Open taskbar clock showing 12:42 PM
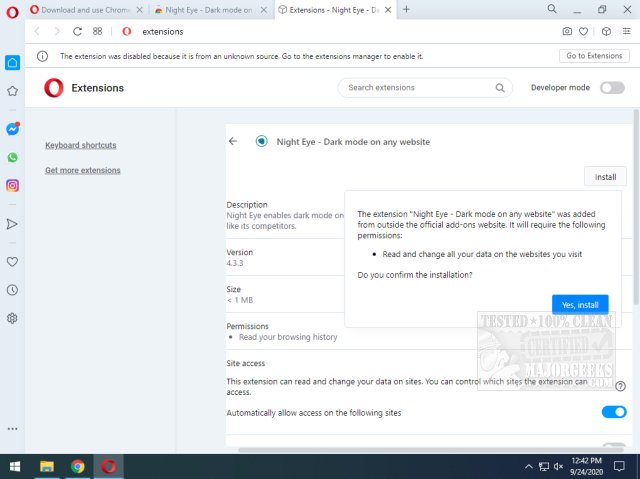 [x=587, y=466]
